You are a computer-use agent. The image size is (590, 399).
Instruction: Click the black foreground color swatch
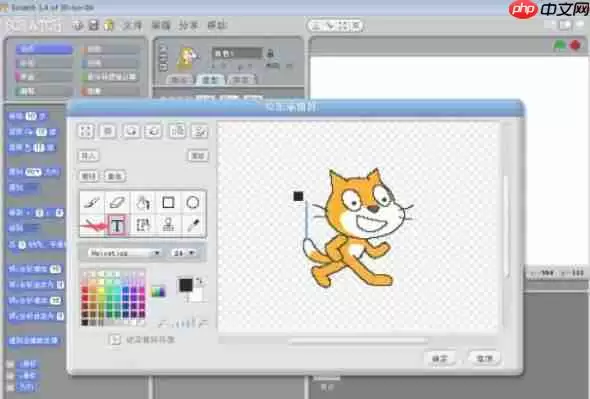point(186,285)
